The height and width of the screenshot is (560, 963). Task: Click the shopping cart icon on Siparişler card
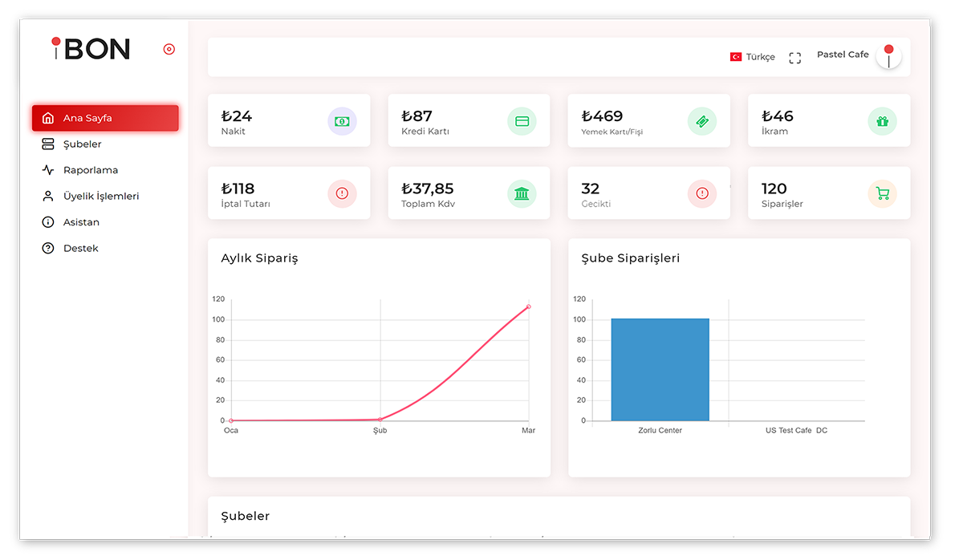click(882, 193)
